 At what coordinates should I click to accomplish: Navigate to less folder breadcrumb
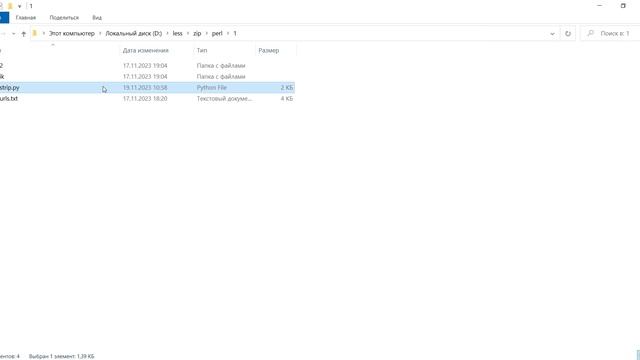[178, 33]
